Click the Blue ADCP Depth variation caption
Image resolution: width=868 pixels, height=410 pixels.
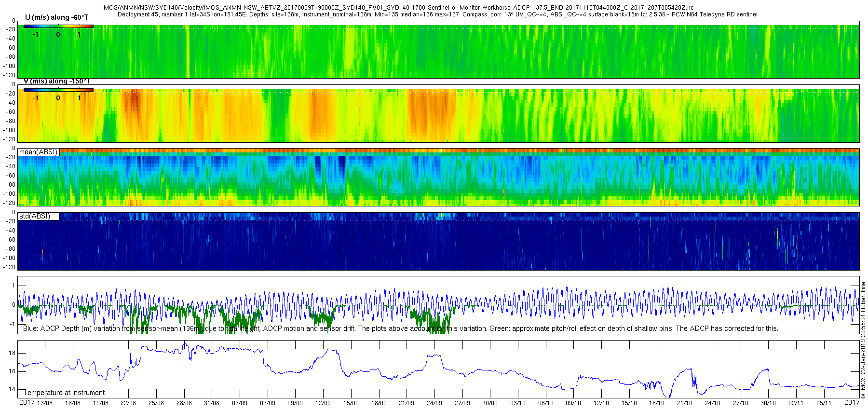point(400,328)
